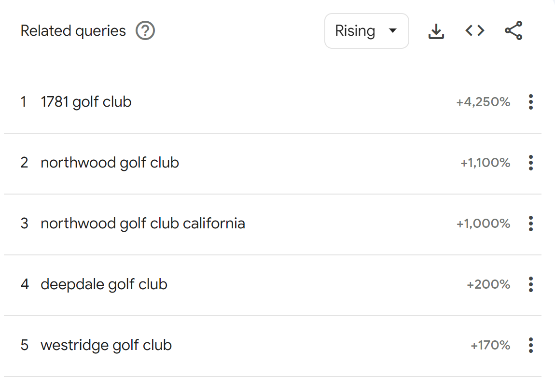Click northwood golf club california query

[x=142, y=224]
